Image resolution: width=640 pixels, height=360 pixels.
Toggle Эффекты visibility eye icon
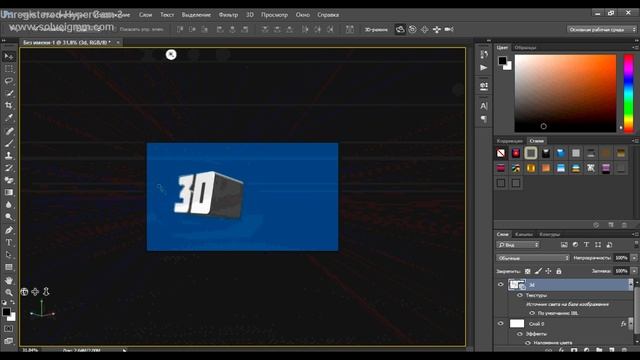(x=520, y=334)
